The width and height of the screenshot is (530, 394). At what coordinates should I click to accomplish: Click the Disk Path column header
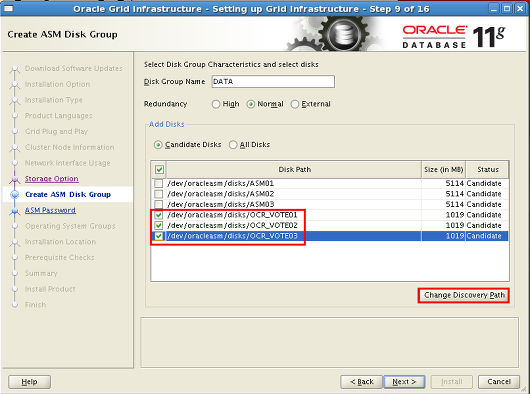coord(294,170)
